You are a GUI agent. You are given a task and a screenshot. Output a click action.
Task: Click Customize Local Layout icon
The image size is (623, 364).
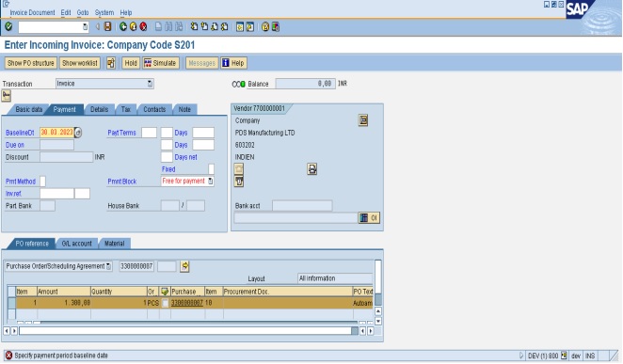[276, 26]
